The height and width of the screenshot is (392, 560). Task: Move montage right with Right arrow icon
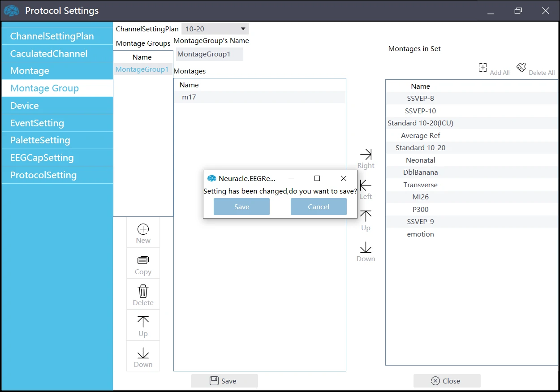[x=366, y=155]
